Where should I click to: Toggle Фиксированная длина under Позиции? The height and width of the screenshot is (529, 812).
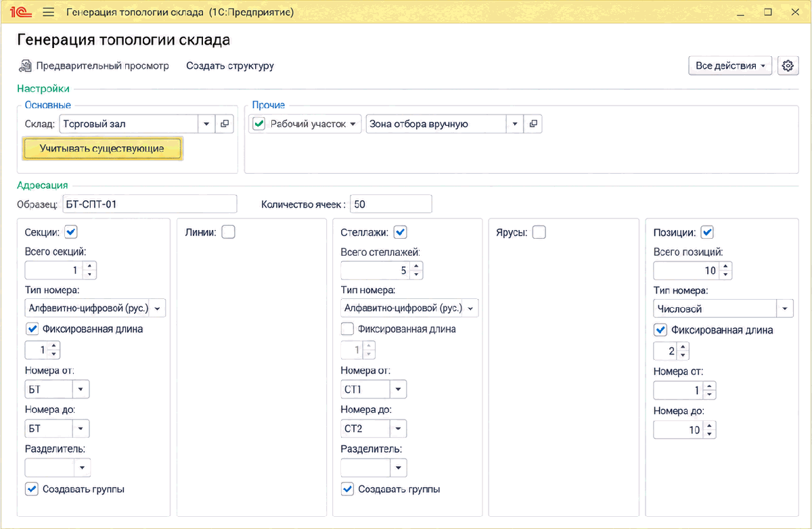point(660,330)
